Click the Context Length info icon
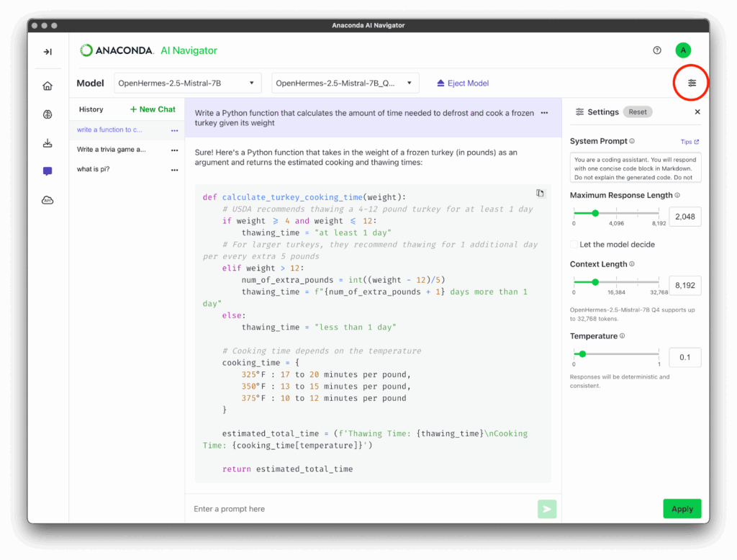Viewport: 737px width, 560px height. point(632,264)
